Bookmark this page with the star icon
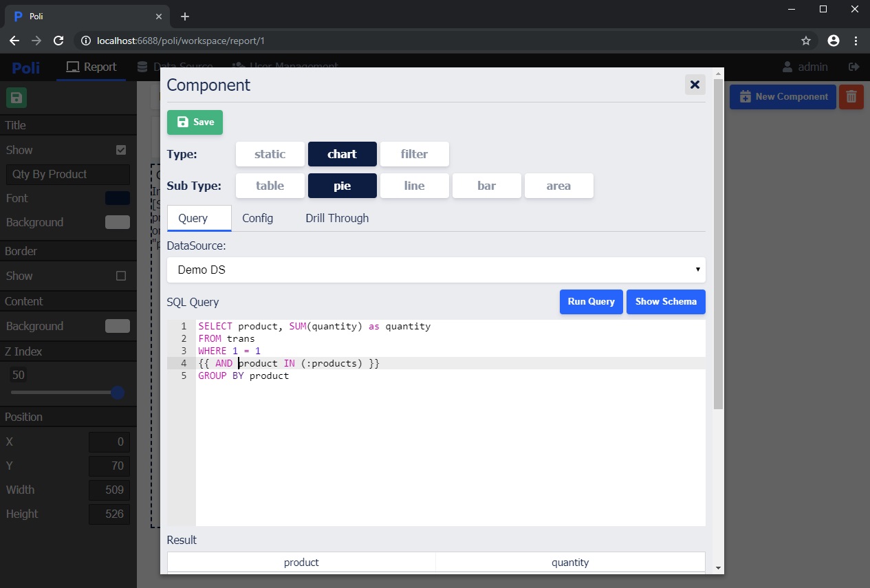The height and width of the screenshot is (588, 870). pyautogui.click(x=806, y=41)
